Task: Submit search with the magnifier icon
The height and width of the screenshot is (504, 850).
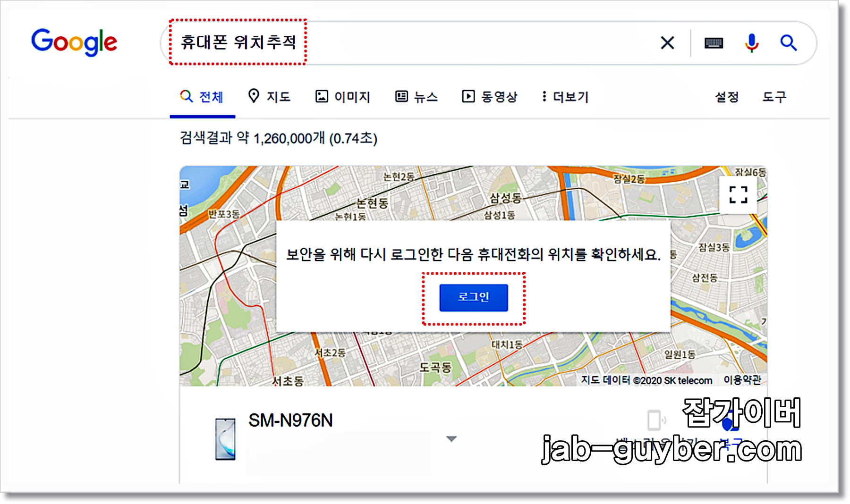Action: pos(788,43)
